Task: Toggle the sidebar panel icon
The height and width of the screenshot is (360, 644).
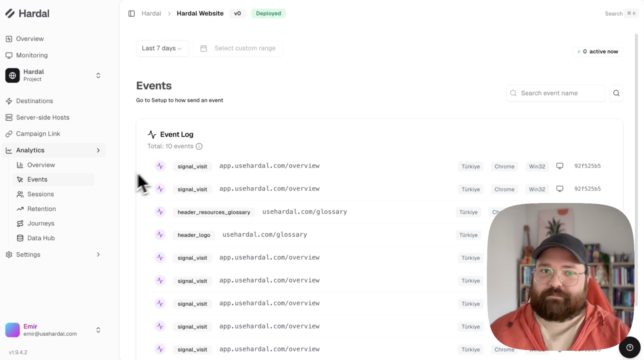Action: (x=132, y=14)
